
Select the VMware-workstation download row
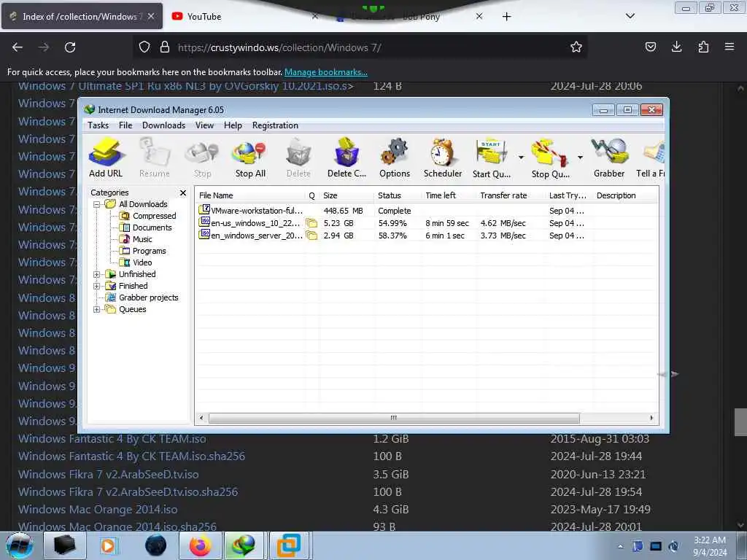pyautogui.click(x=426, y=211)
